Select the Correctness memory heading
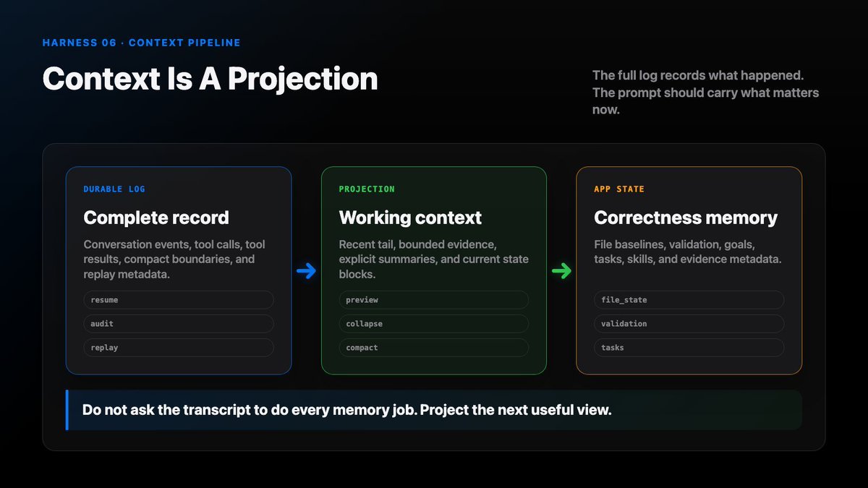 click(x=686, y=218)
